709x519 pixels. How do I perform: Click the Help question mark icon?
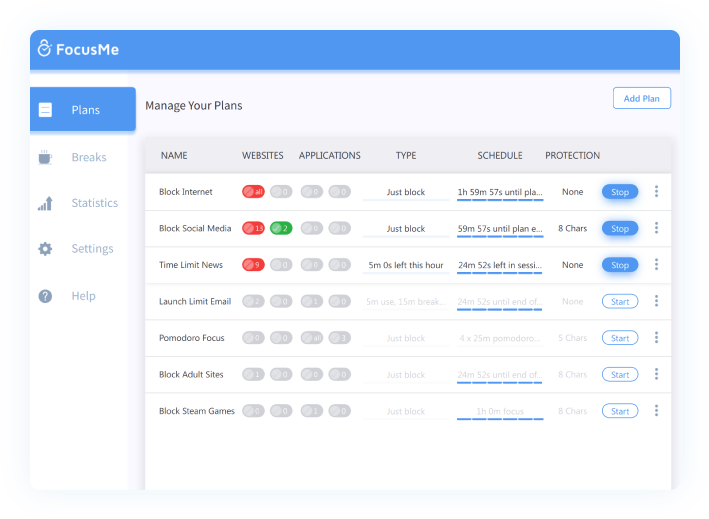[x=45, y=296]
